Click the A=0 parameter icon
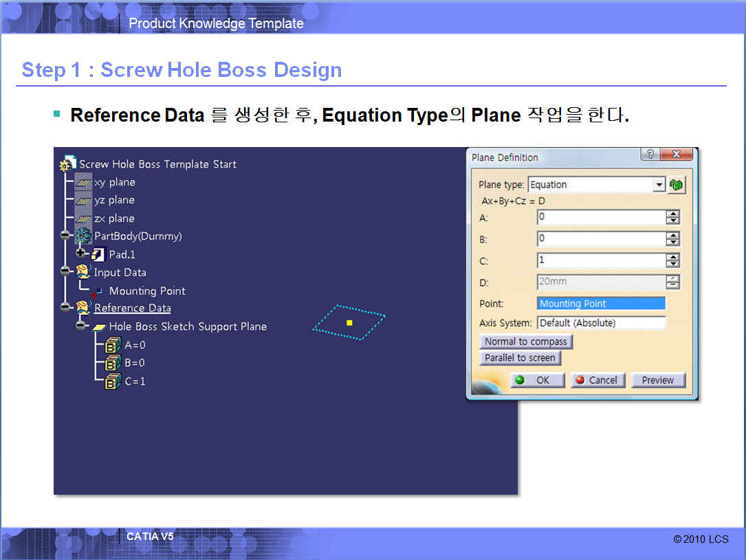The image size is (746, 560). tap(113, 346)
